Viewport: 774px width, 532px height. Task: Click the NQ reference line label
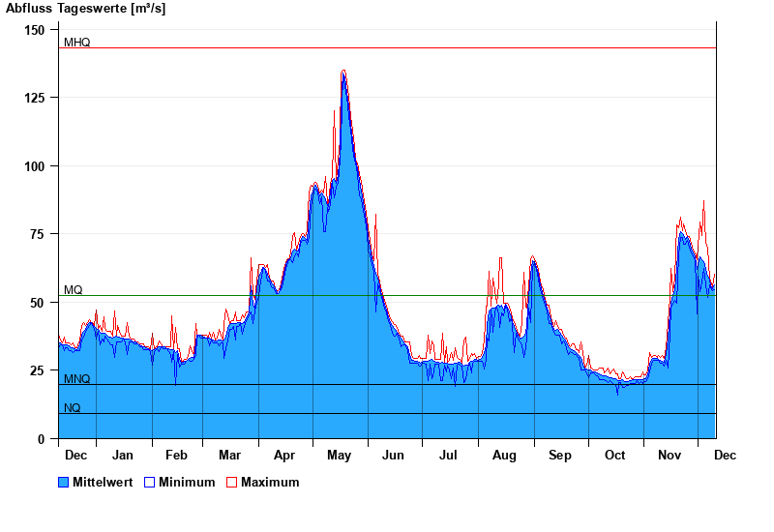(x=73, y=408)
